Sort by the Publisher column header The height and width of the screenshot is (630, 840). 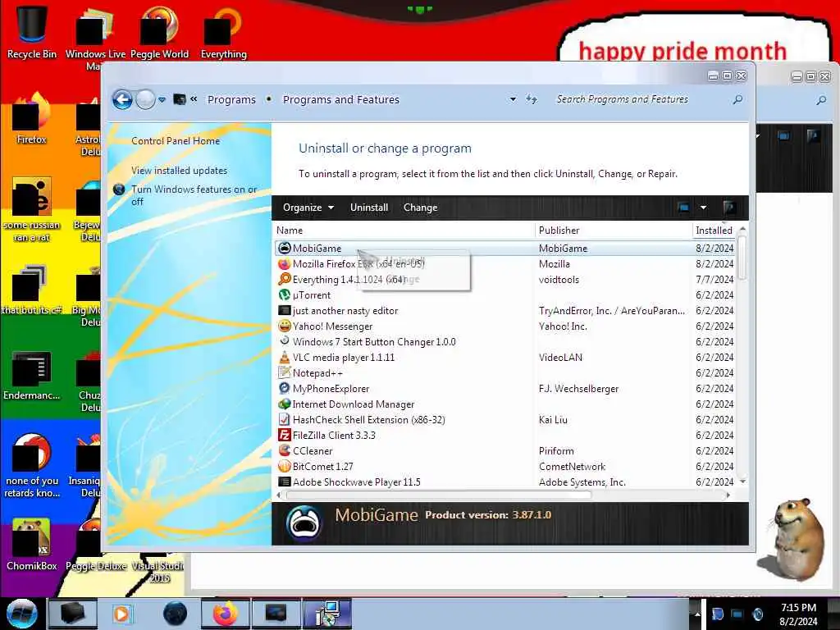[x=614, y=231]
